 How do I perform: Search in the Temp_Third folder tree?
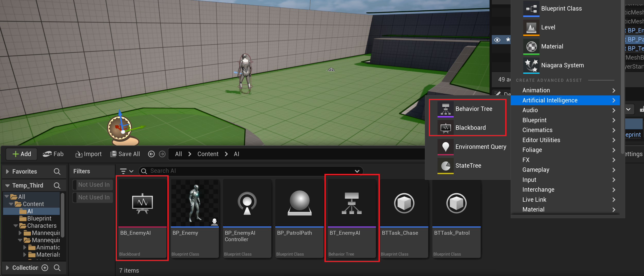point(57,185)
